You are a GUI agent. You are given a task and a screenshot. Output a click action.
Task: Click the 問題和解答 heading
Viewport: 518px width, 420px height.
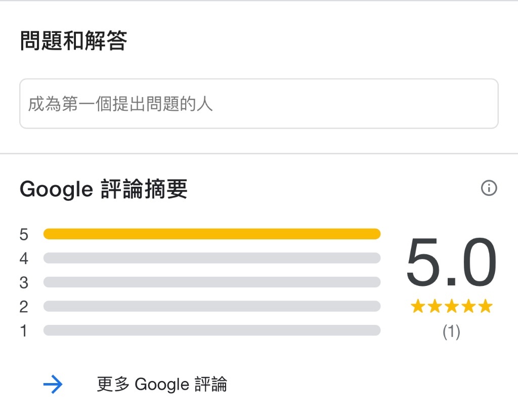pyautogui.click(x=73, y=40)
